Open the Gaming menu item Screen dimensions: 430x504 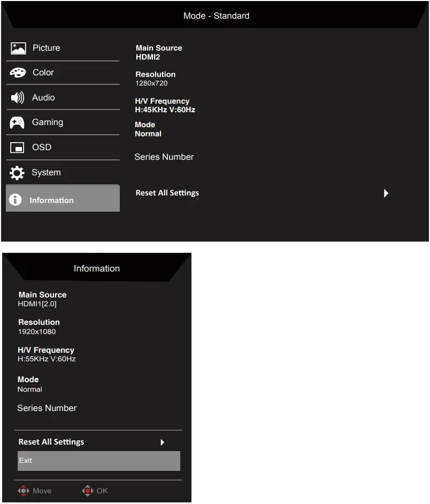63,122
